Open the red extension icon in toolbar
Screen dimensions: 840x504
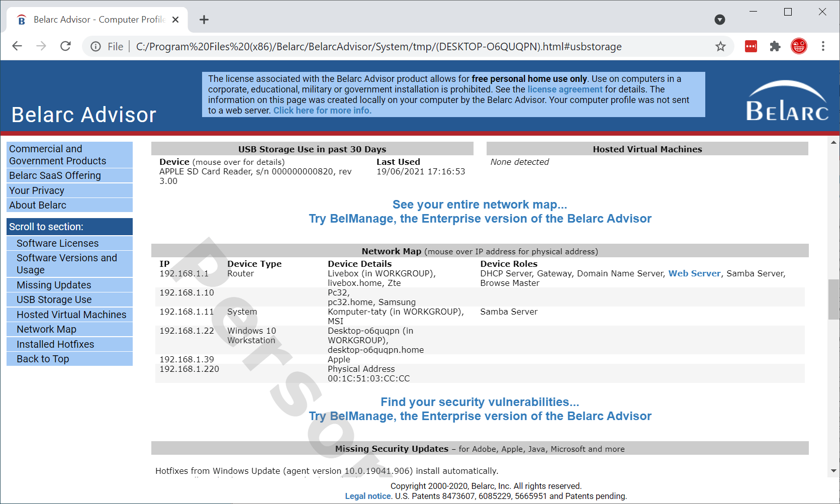[x=751, y=46]
